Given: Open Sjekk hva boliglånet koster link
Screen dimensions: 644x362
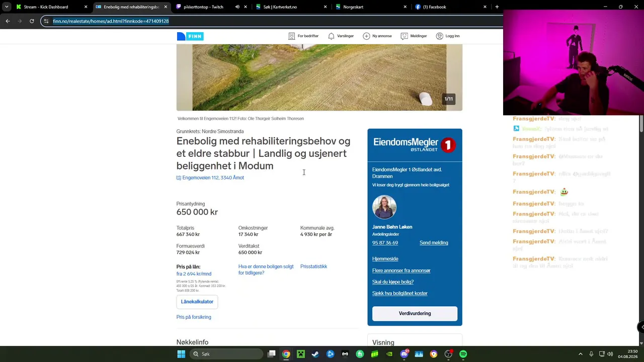Looking at the screenshot, I should (400, 294).
